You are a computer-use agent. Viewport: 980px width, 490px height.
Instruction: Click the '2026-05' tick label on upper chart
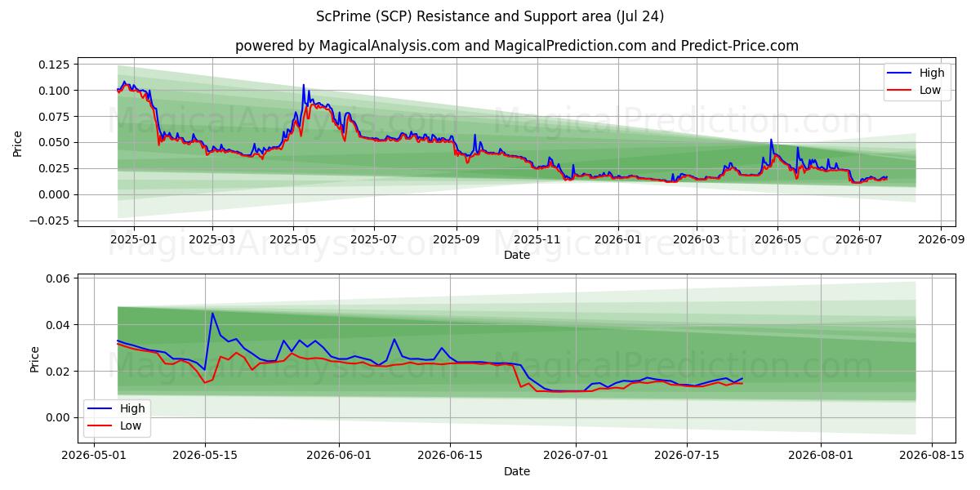(x=777, y=240)
